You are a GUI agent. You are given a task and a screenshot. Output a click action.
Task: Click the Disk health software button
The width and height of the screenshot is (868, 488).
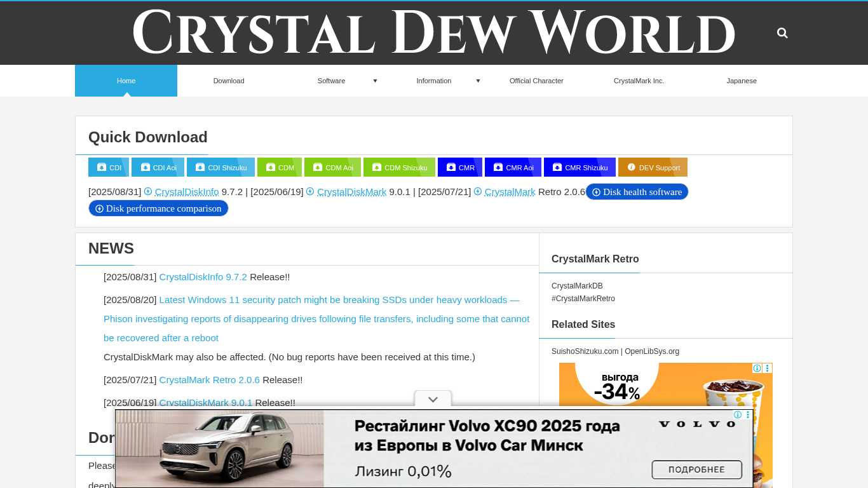coord(637,192)
